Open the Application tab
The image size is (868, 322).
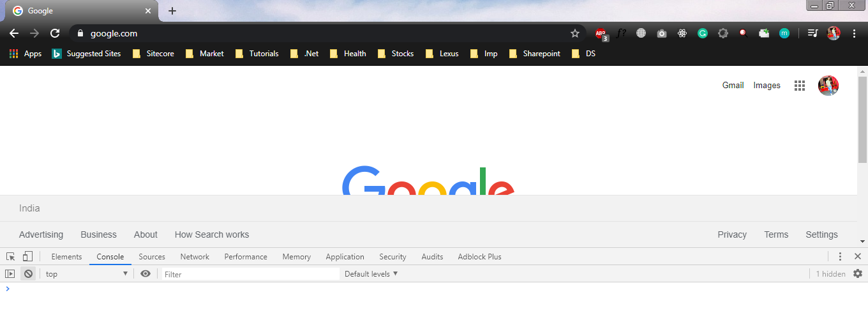(345, 257)
